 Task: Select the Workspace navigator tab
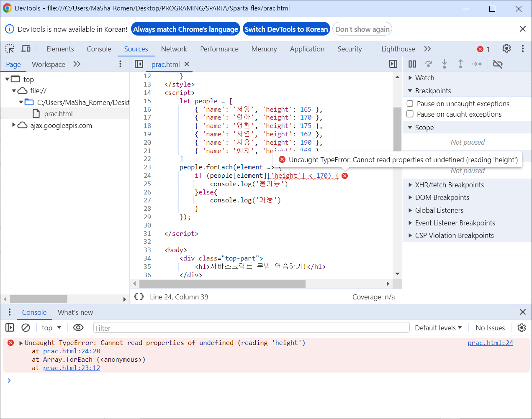(49, 64)
